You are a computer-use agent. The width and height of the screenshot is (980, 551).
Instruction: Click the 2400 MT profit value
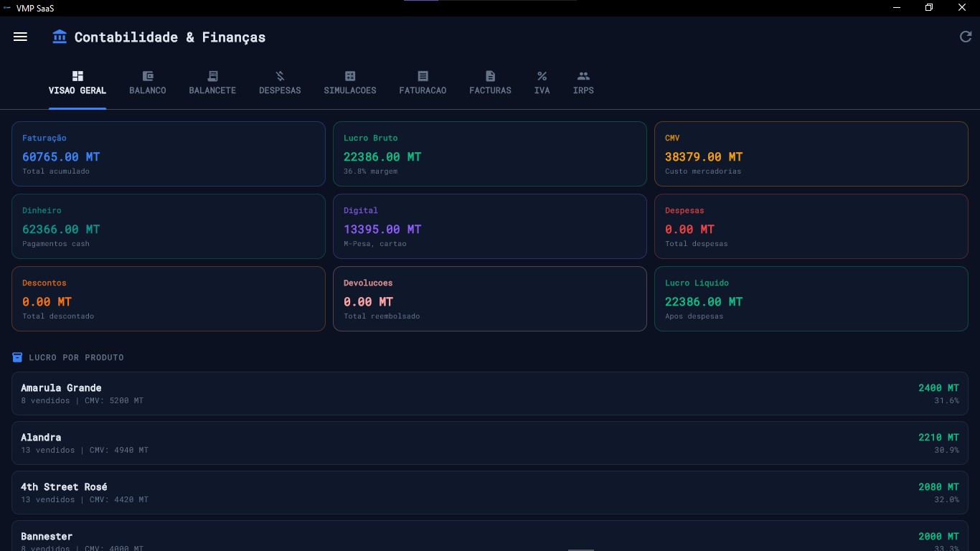point(938,387)
